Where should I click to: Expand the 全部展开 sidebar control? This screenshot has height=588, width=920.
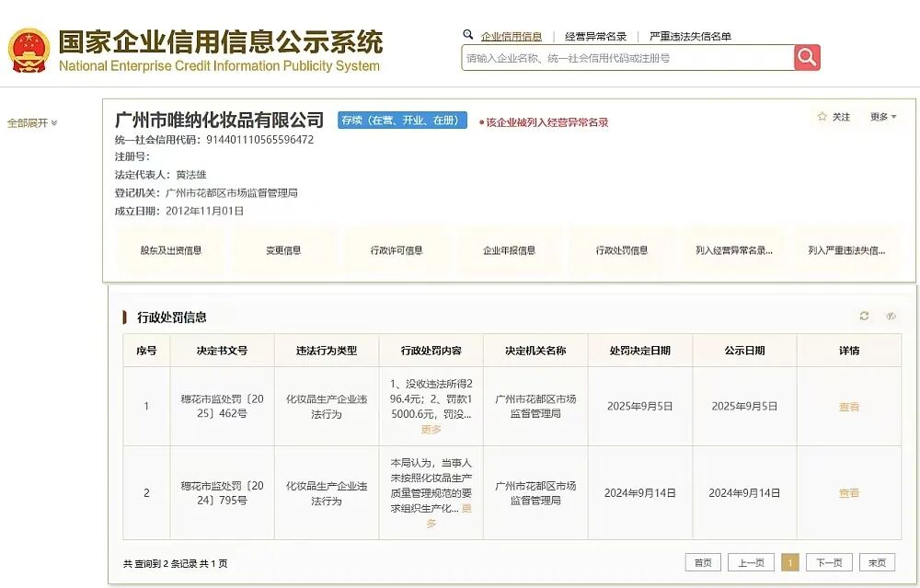31,122
